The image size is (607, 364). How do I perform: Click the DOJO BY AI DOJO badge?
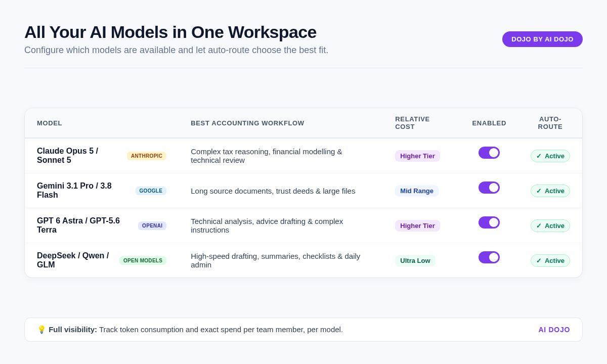point(542,39)
